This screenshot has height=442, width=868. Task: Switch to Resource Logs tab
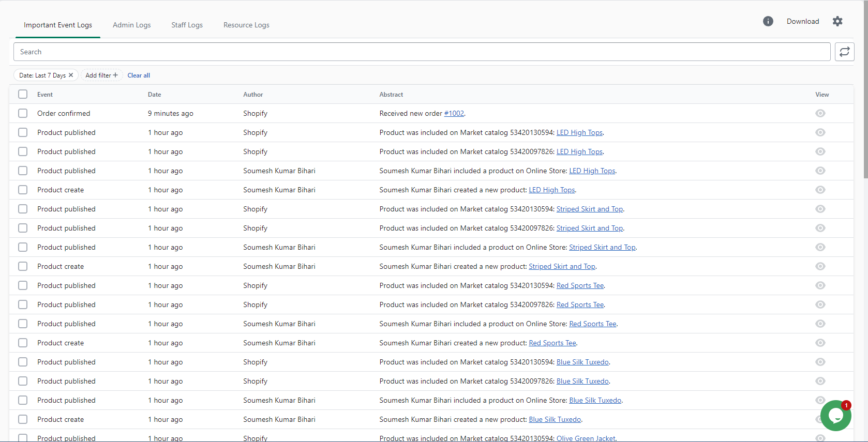pos(246,25)
